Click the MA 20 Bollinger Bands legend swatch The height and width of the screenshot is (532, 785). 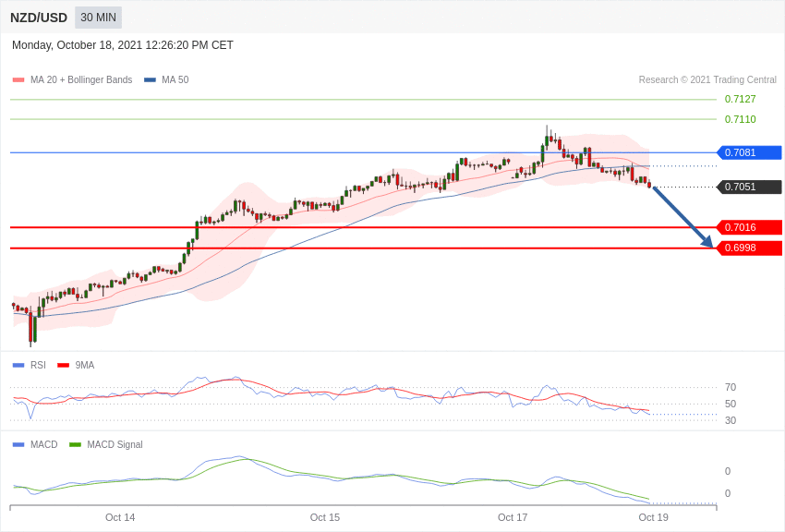(18, 80)
